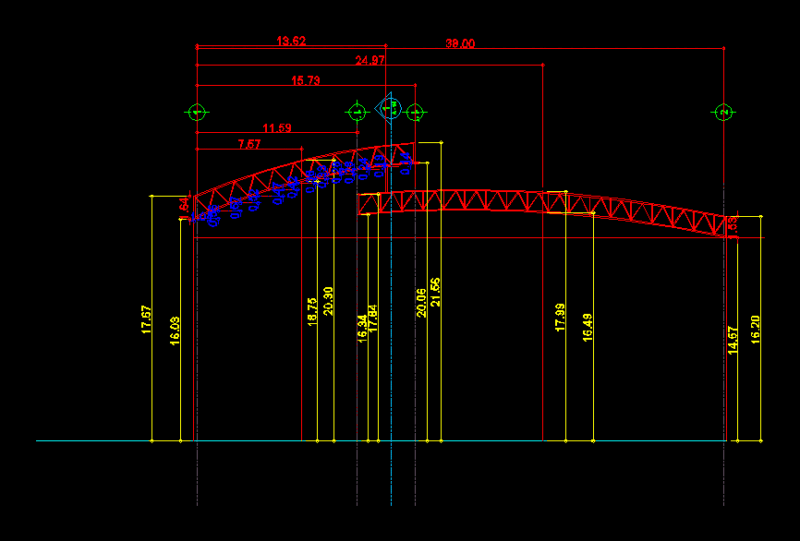Image resolution: width=800 pixels, height=541 pixels.
Task: Choose the 16.20 vertical dimension text
Action: pos(756,330)
